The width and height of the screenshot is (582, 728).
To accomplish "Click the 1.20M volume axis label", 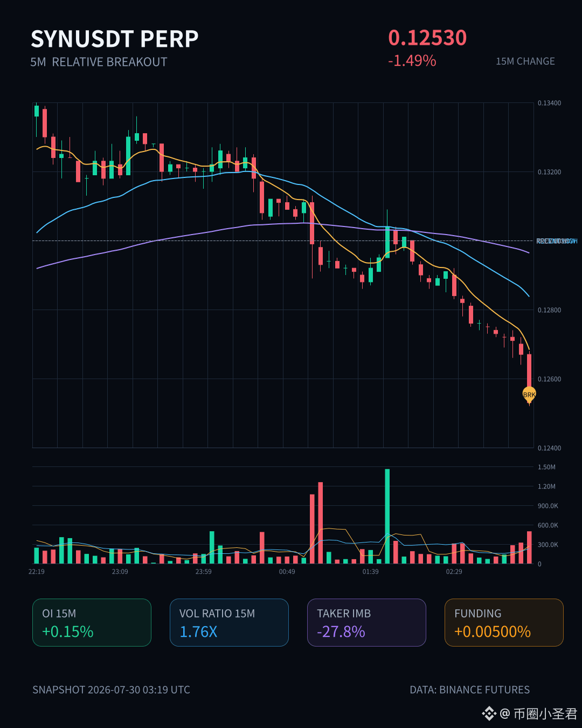I will (x=546, y=486).
